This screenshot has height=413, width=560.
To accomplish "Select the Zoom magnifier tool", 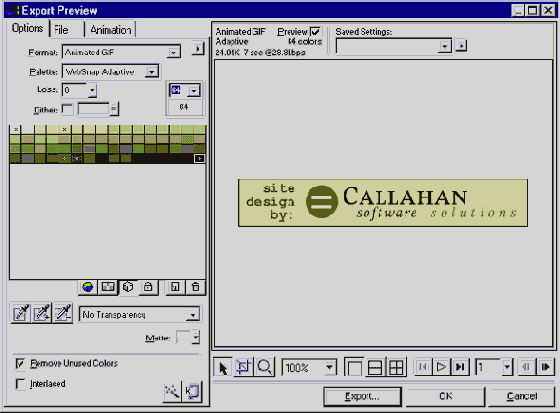I will pos(265,367).
